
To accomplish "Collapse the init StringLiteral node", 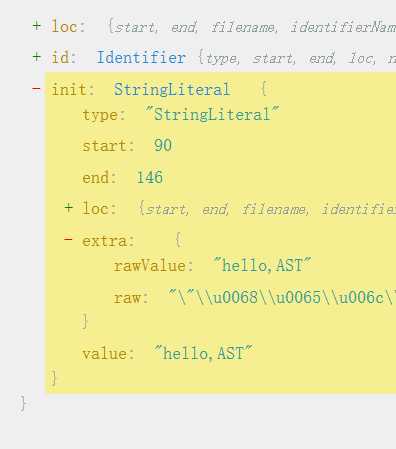I will click(36, 89).
